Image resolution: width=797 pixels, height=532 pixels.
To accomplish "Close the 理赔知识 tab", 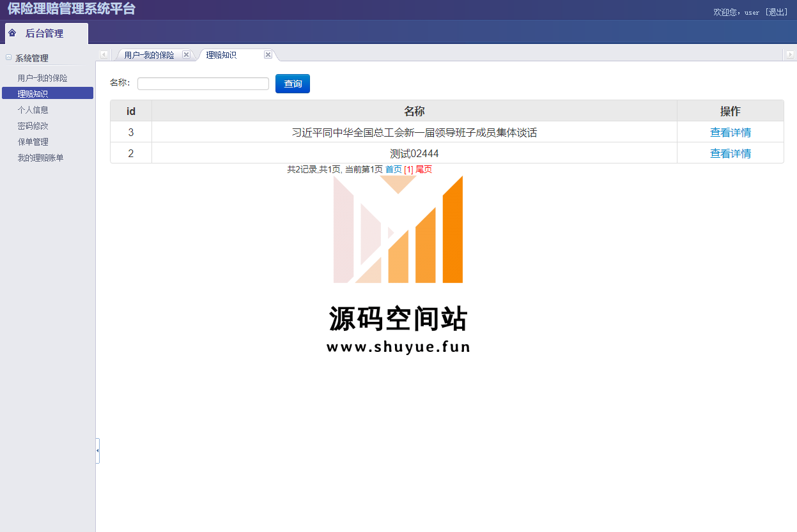I will [268, 55].
